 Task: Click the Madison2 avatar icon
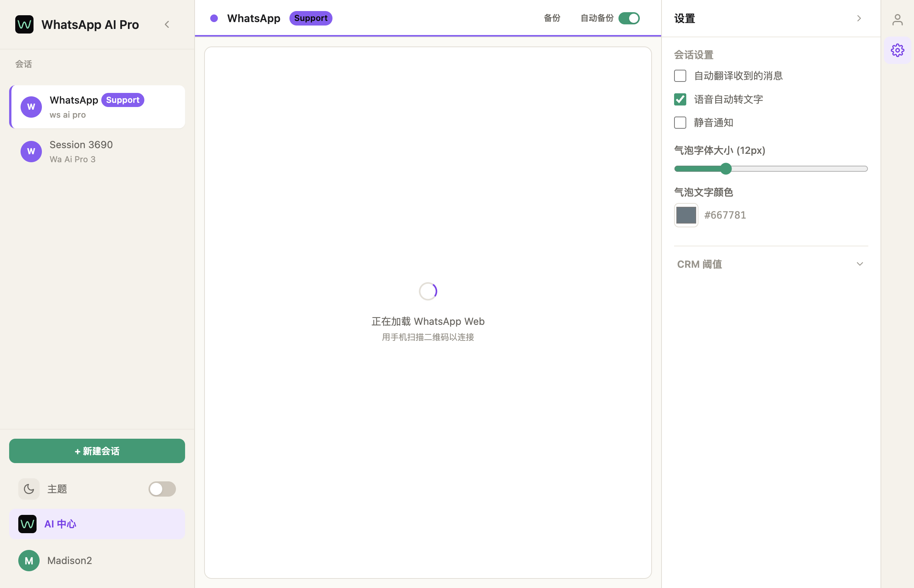[29, 561]
